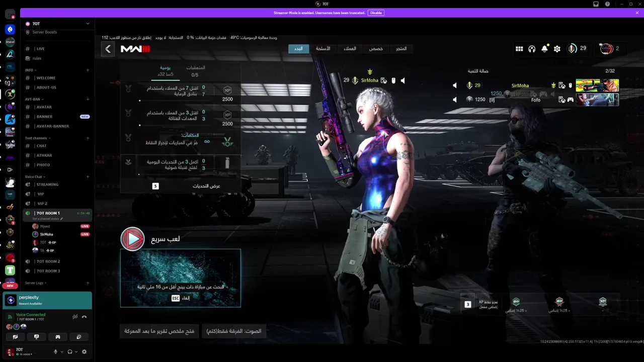Screen dimensions: 644x362
Task: Open in-game notifications bell
Action: (544, 49)
